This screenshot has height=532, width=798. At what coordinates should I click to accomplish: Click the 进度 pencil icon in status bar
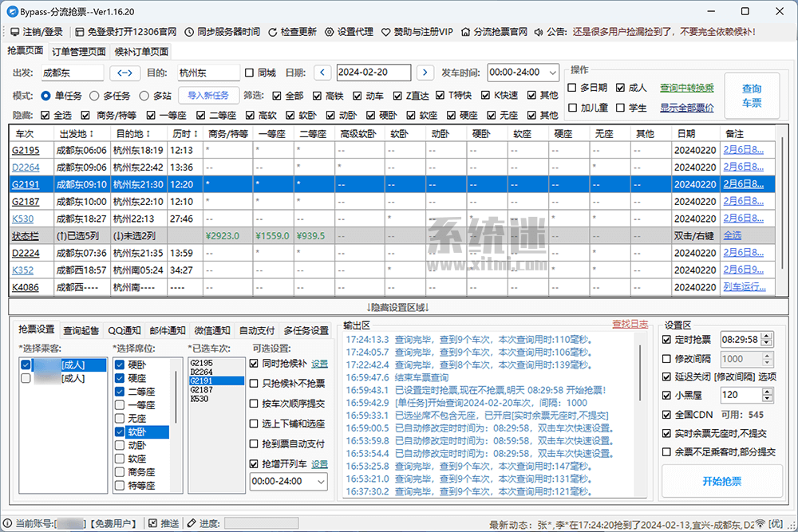click(x=192, y=523)
